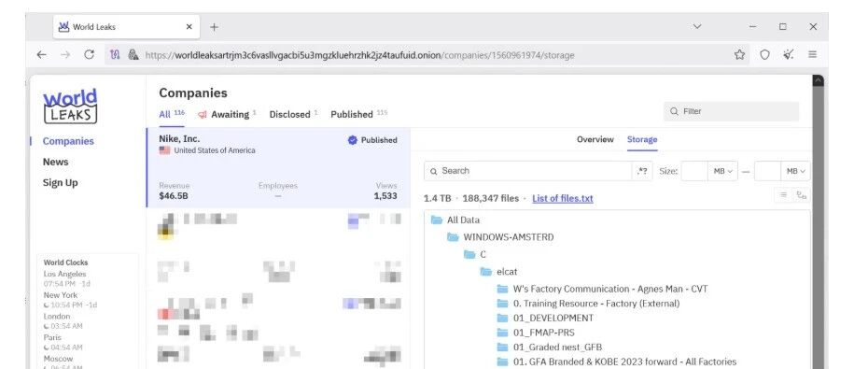Image resolution: width=868 pixels, height=369 pixels.
Task: Switch storage to tree view icon
Action: [801, 195]
